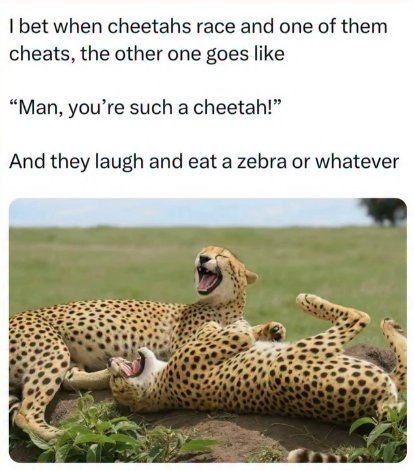Click the word "whatever" at the caption's end
The width and height of the screenshot is (414, 471).
point(357,162)
